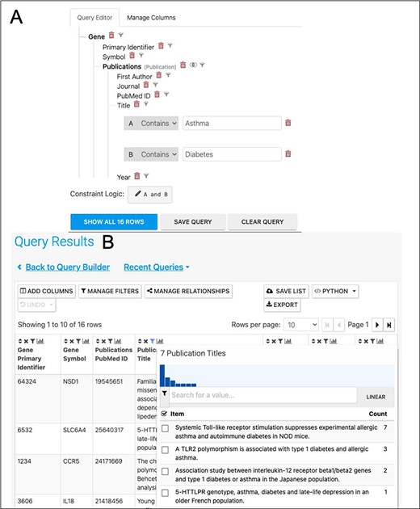Image resolution: width=420 pixels, height=509 pixels.
Task: Add a filter on Symbol
Action: (x=141, y=55)
